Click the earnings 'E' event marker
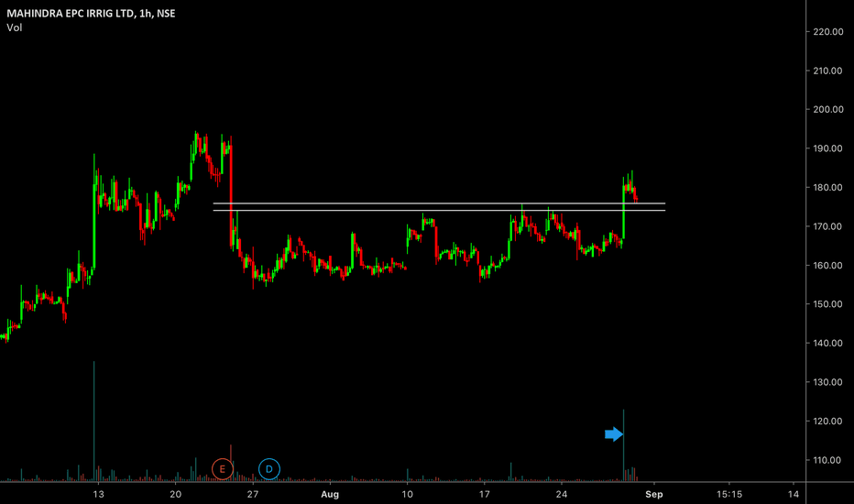Screen dimensions: 854x504 [x=223, y=469]
